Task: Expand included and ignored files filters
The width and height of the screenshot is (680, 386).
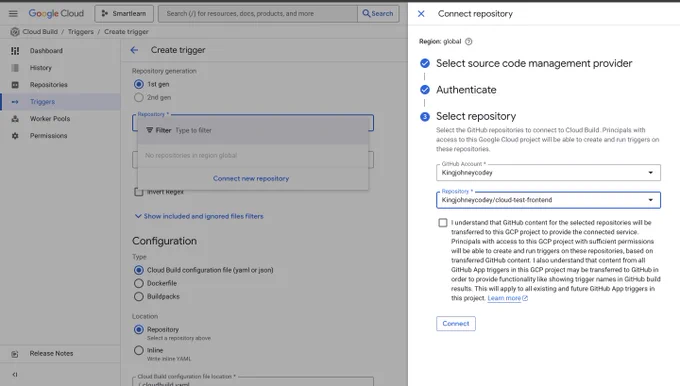Action: (x=199, y=216)
